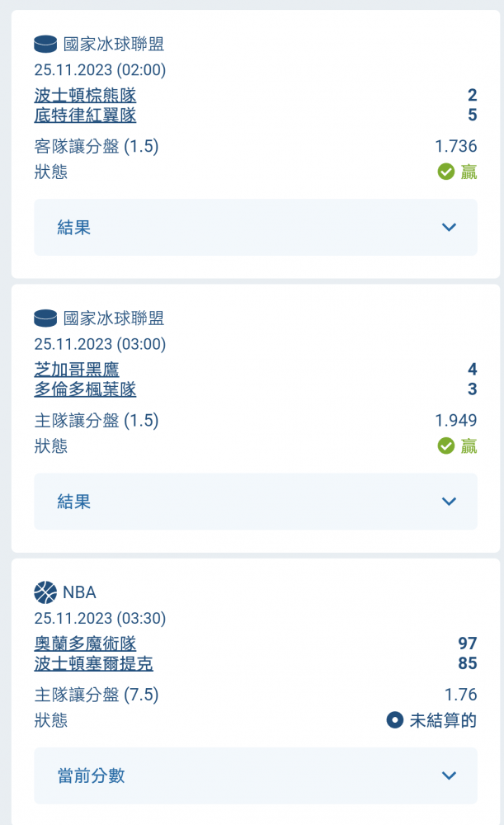
Task: Click the 未結算的 unsettled status icon
Action: coord(395,719)
